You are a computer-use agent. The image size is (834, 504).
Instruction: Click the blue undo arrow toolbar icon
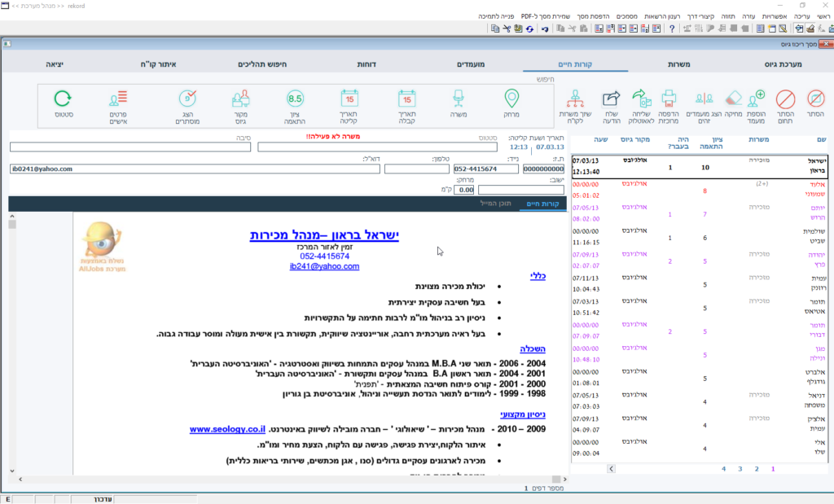(545, 28)
